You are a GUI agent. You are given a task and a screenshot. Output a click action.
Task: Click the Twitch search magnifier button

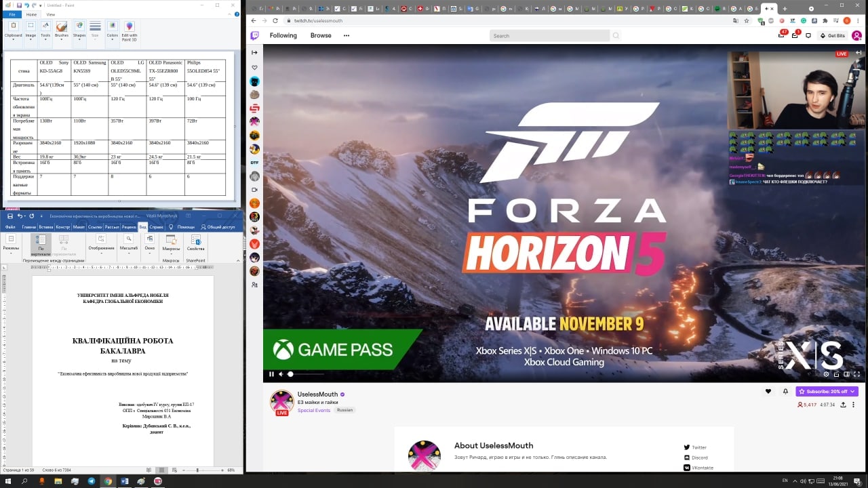click(616, 35)
